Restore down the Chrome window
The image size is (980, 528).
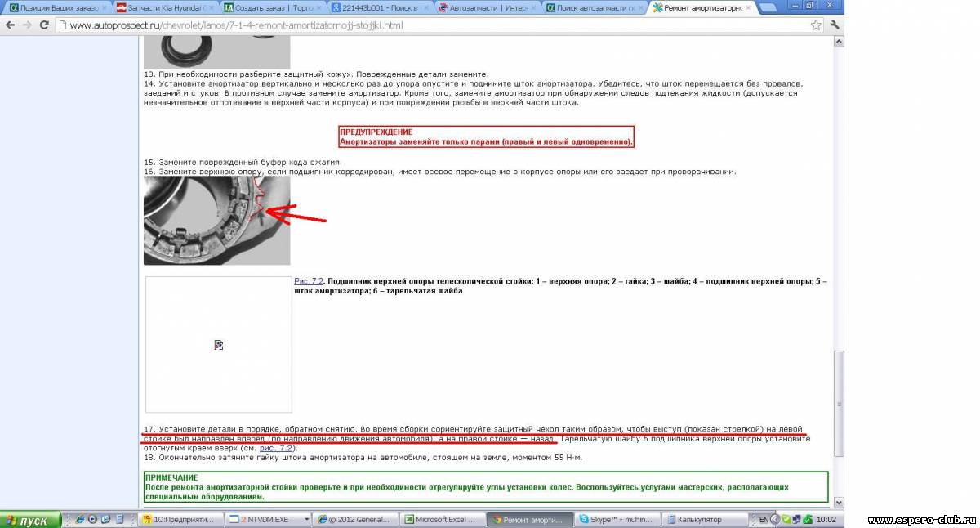tap(810, 6)
